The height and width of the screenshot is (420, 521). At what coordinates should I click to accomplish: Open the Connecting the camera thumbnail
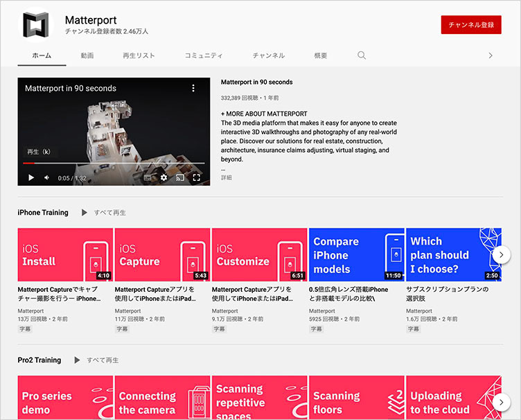[163, 397]
